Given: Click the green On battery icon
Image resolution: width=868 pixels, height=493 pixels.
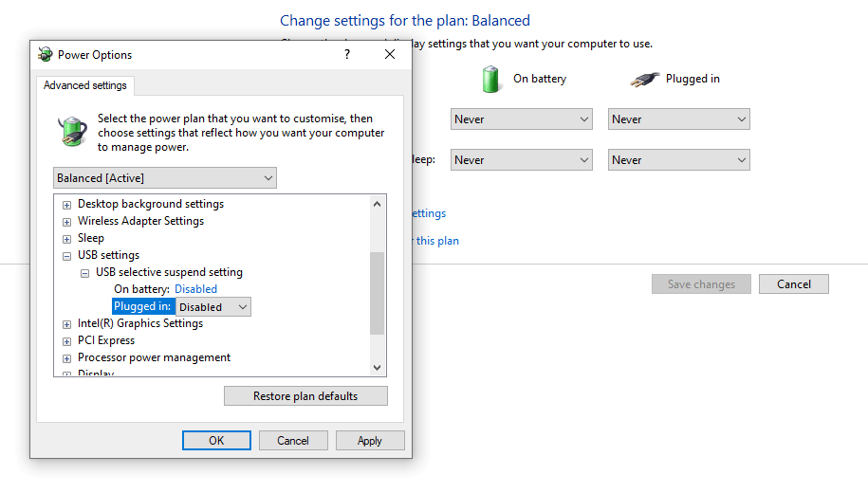Looking at the screenshot, I should point(491,79).
